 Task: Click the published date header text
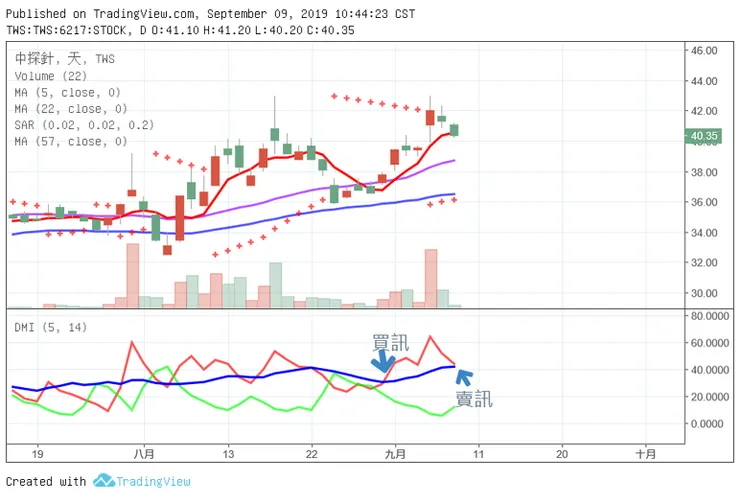coord(210,14)
